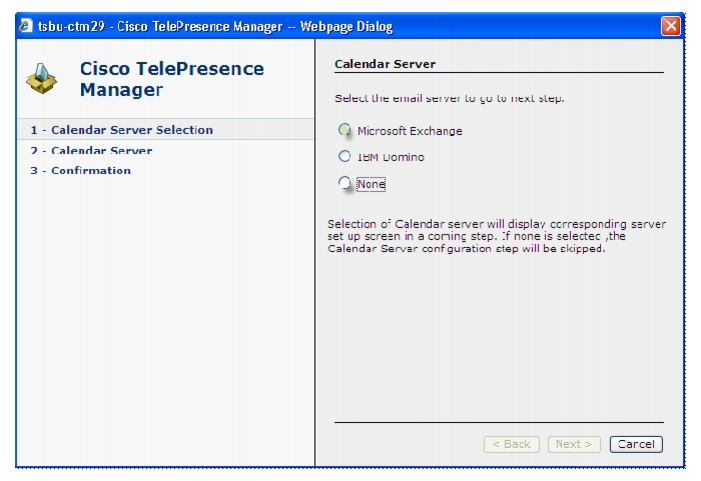Select the None radio button
Viewport: 701px width, 481px height.
click(344, 182)
